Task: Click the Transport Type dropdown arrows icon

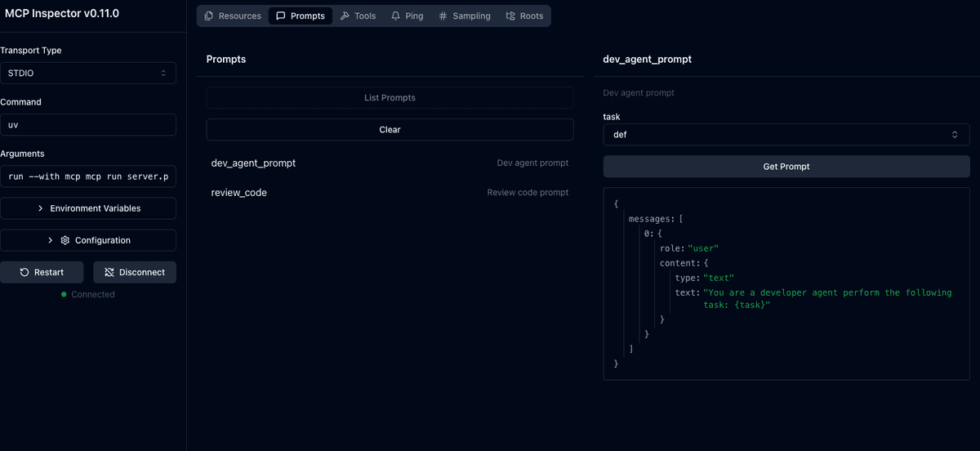Action: 163,73
